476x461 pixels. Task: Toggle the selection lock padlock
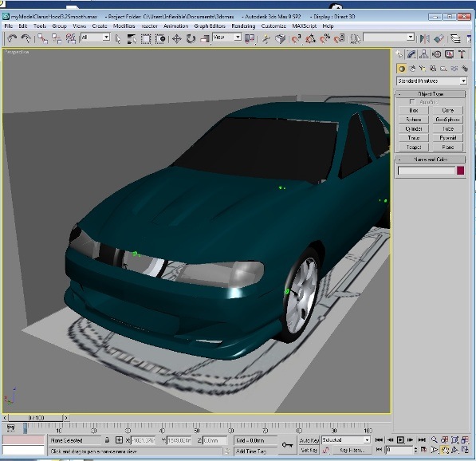[x=107, y=439]
